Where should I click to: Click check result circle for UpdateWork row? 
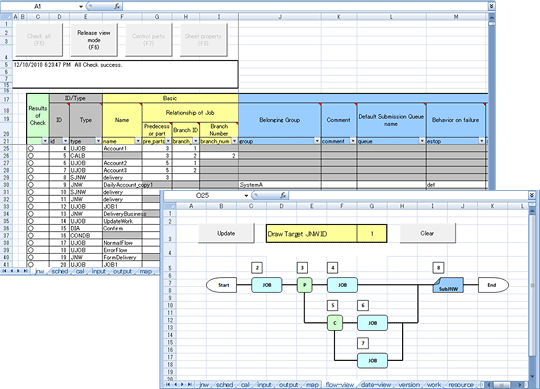31,221
